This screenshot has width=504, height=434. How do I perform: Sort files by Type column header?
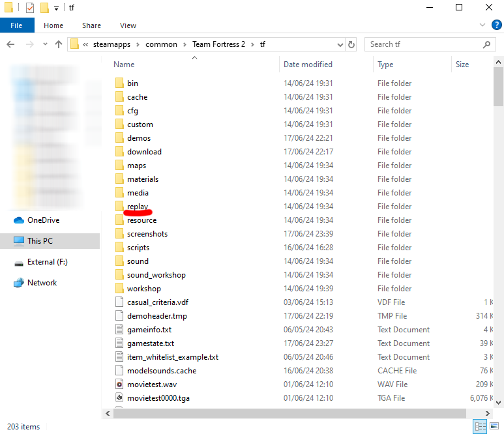coord(385,65)
